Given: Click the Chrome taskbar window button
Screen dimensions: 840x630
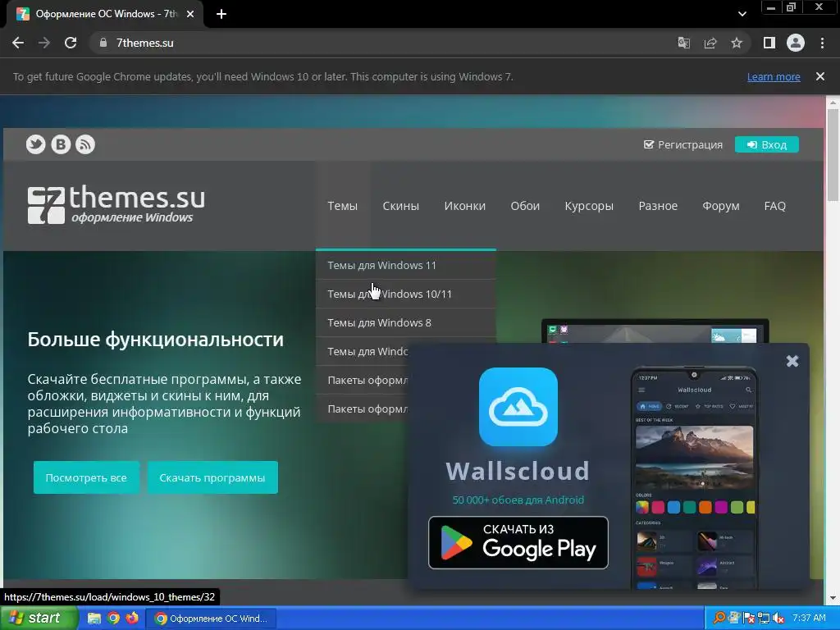Looking at the screenshot, I should pyautogui.click(x=211, y=619).
